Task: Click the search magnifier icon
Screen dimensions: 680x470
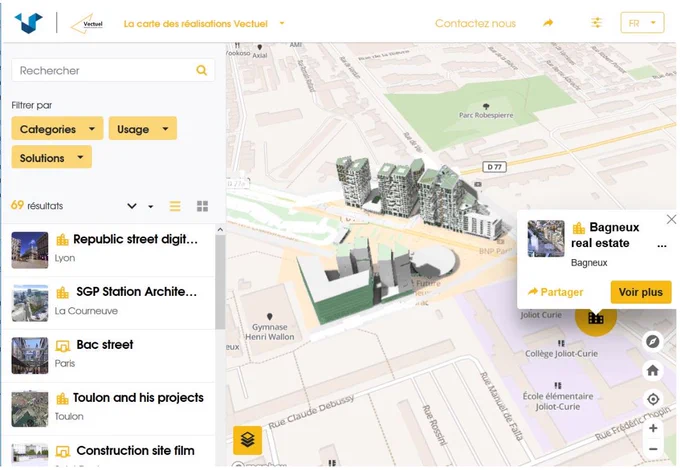Action: 202,70
